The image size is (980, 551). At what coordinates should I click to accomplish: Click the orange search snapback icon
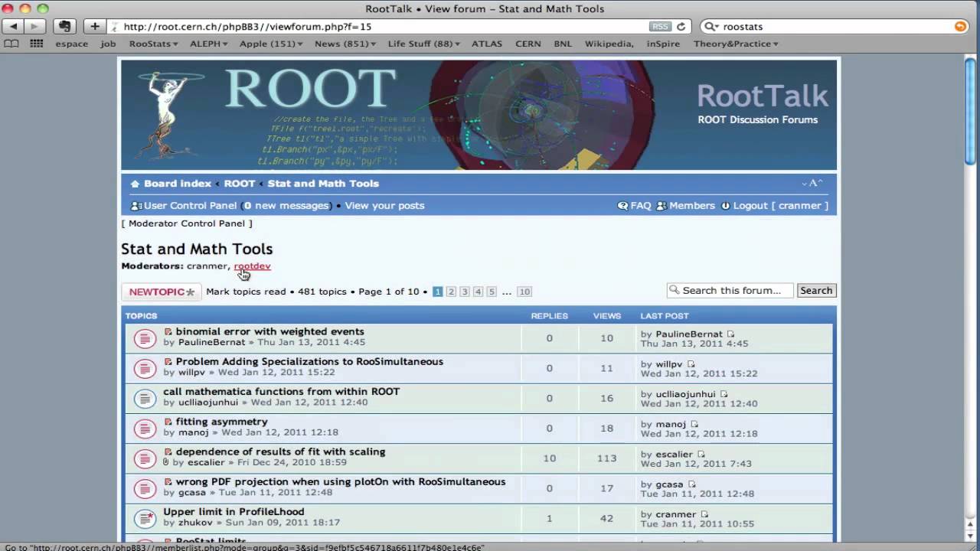tap(960, 26)
